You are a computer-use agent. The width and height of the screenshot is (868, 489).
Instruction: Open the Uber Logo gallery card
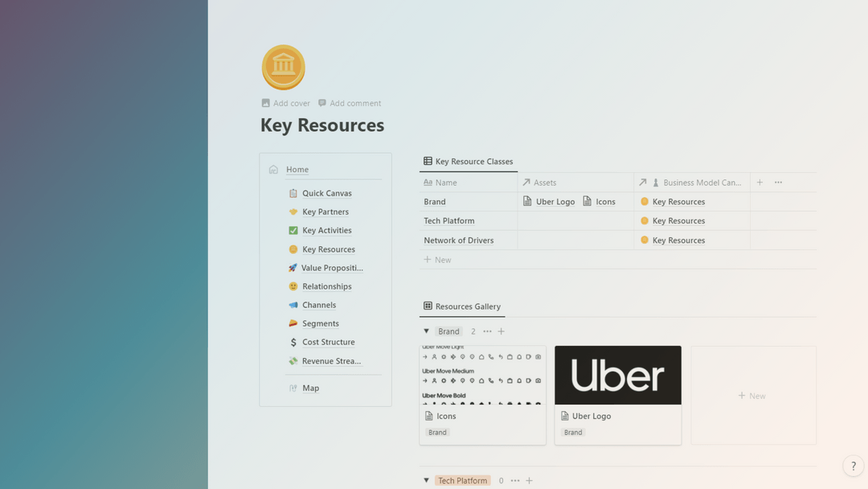[617, 375]
